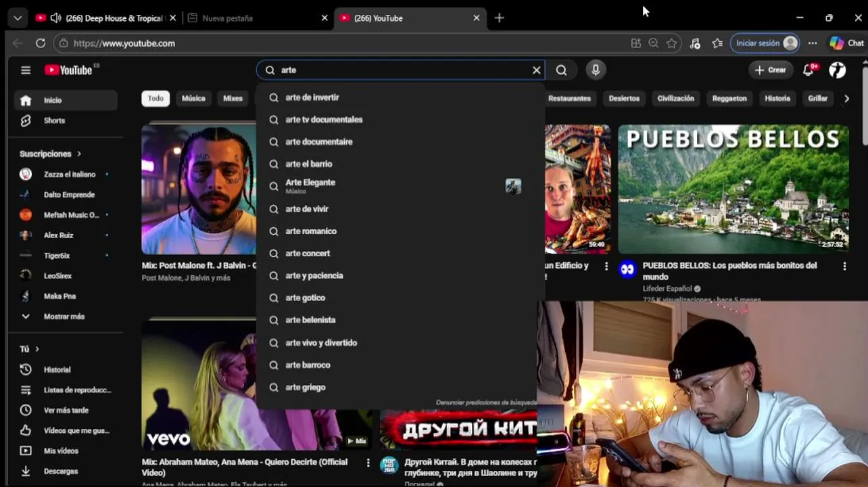Open the LeoSirex channel

pyautogui.click(x=65, y=276)
